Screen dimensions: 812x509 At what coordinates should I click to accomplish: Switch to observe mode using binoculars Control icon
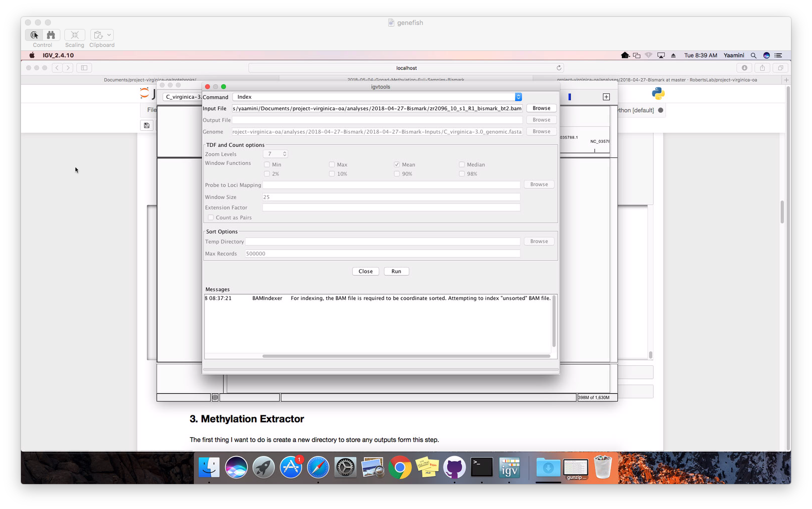click(51, 34)
